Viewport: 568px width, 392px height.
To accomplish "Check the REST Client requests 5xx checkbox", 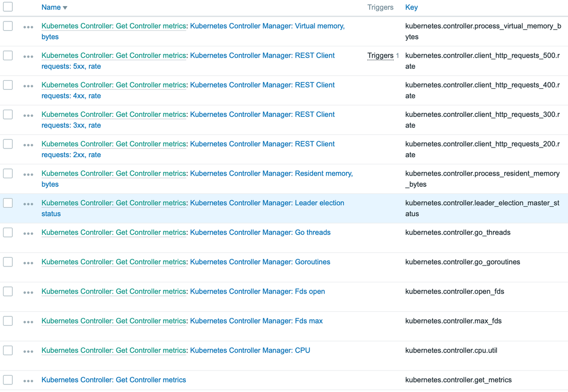I will coord(8,55).
